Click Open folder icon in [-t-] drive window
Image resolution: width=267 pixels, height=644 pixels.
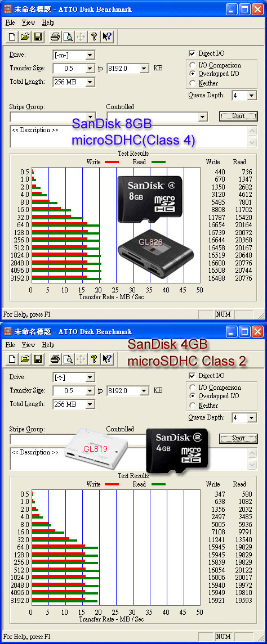[x=25, y=359]
